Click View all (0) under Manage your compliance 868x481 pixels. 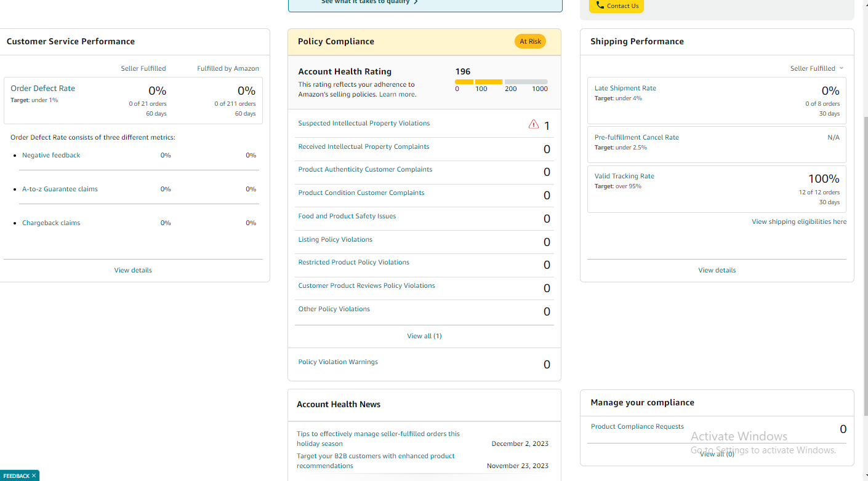717,454
